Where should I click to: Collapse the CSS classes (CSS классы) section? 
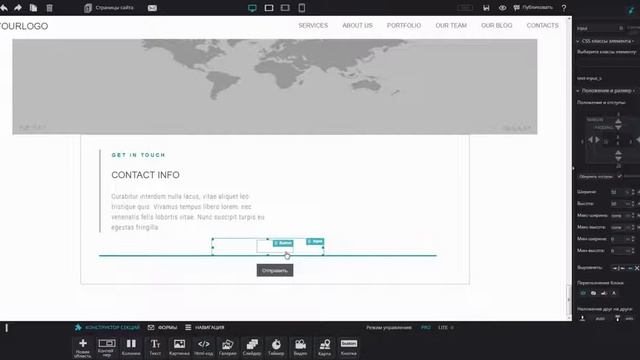(x=606, y=41)
